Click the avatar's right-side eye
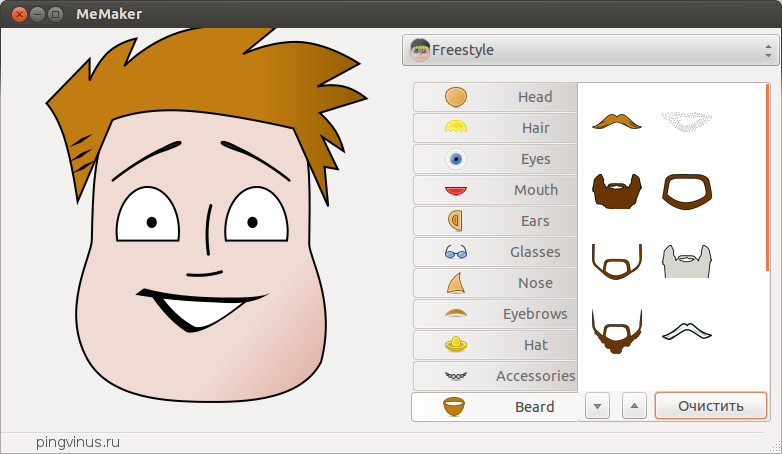Screen dimensions: 782x454 (x=256, y=215)
